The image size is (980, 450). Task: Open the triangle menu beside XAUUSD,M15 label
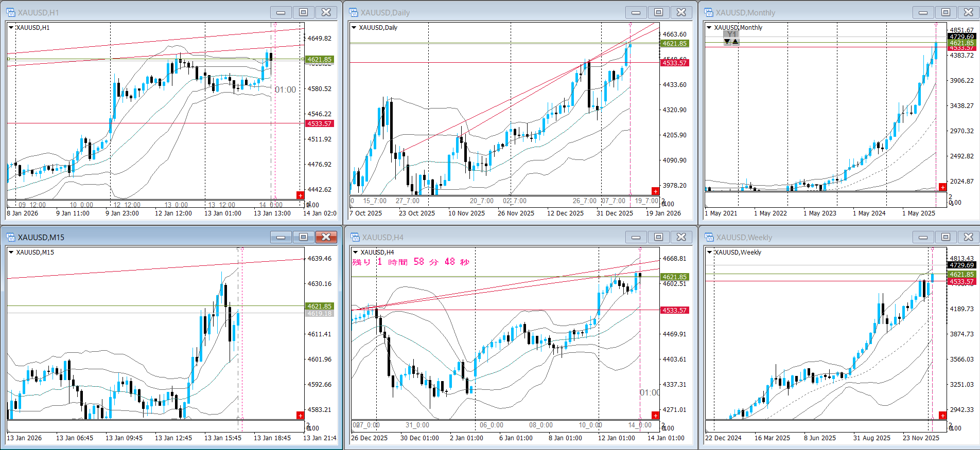tap(11, 253)
